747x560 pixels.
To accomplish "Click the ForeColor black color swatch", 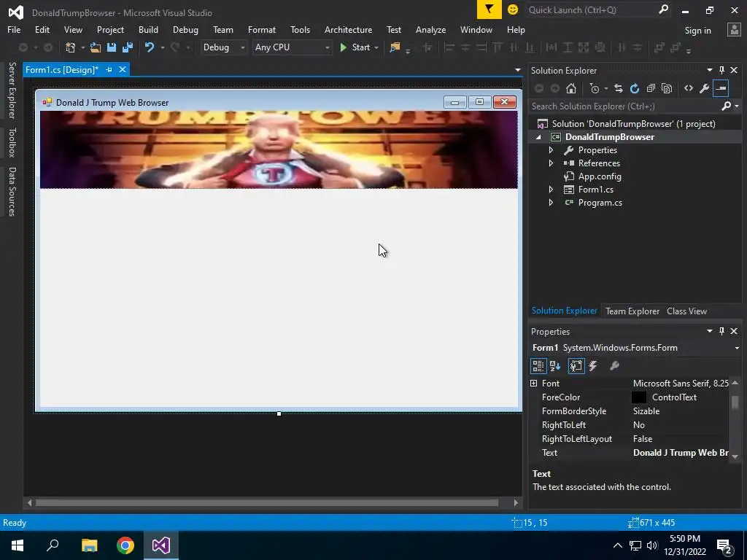I will [639, 397].
